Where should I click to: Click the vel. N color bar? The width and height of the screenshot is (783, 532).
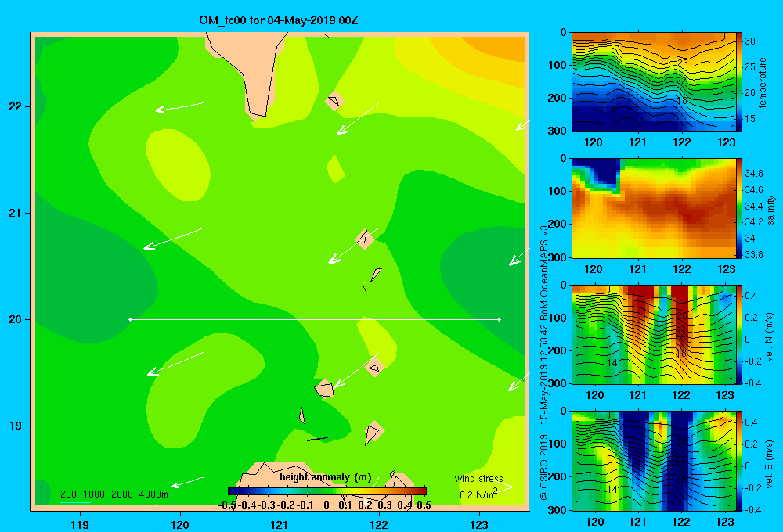739,335
